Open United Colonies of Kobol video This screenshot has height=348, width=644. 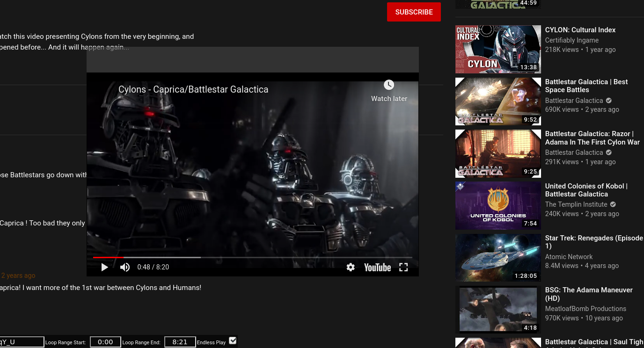tap(586, 190)
